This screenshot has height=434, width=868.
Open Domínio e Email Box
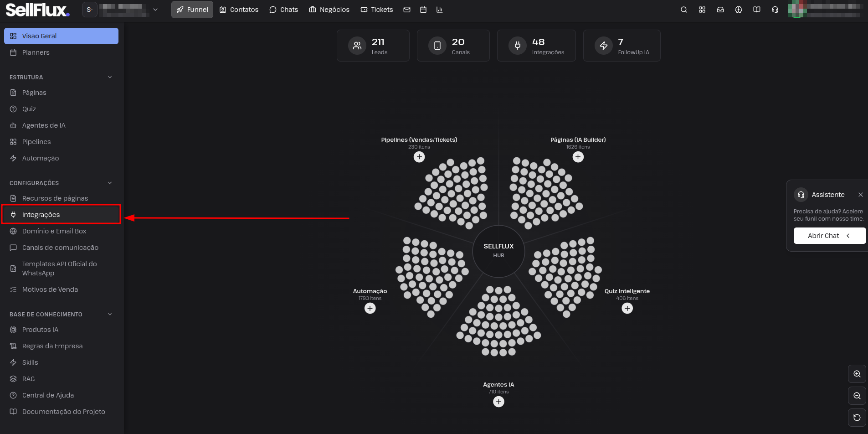tap(61, 231)
